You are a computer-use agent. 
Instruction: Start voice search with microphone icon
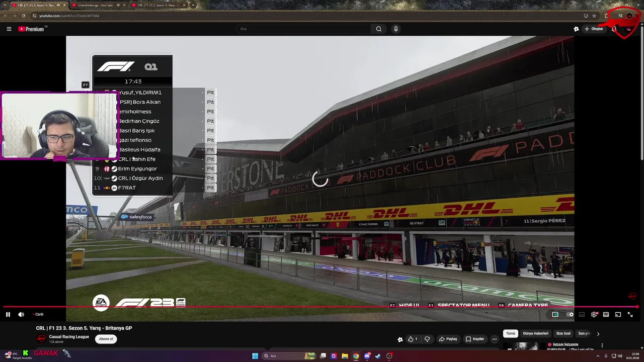(396, 29)
